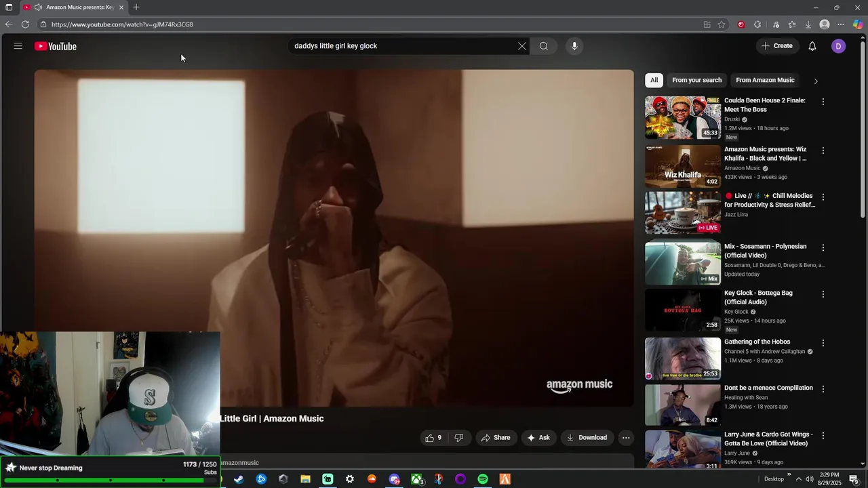
Task: Click the video player to pause
Action: (334, 237)
